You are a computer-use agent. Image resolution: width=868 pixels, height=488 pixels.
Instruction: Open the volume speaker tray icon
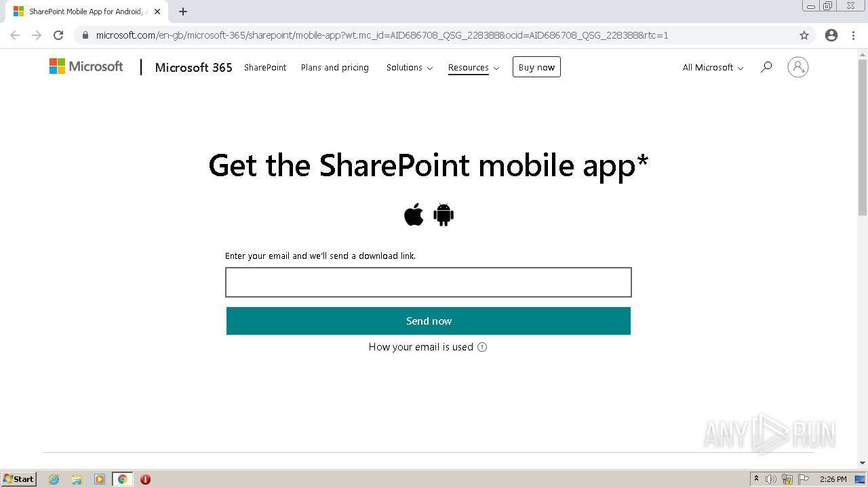[771, 479]
